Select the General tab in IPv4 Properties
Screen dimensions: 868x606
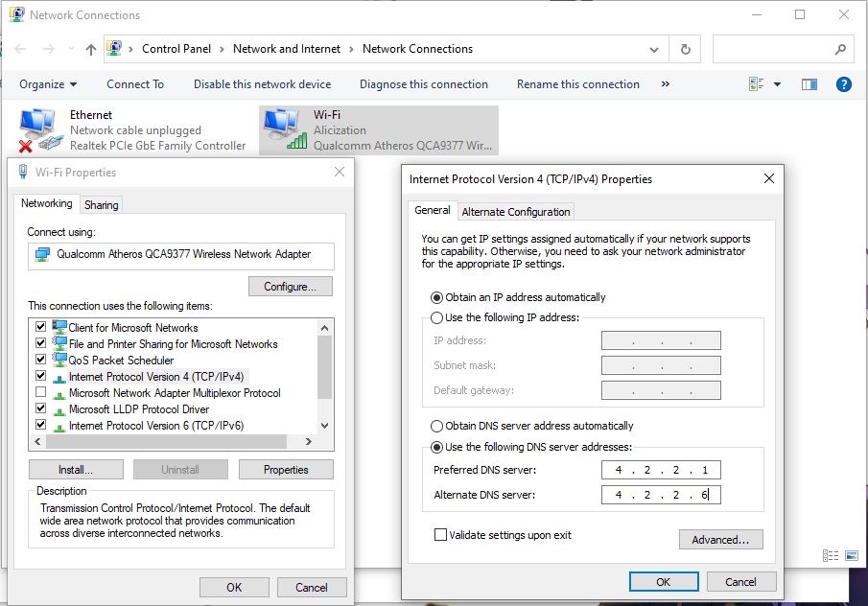pos(433,210)
